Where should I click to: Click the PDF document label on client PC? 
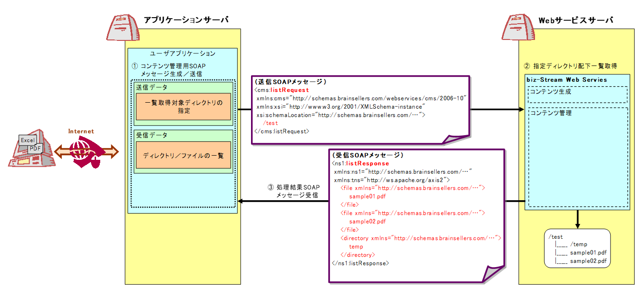(x=35, y=149)
